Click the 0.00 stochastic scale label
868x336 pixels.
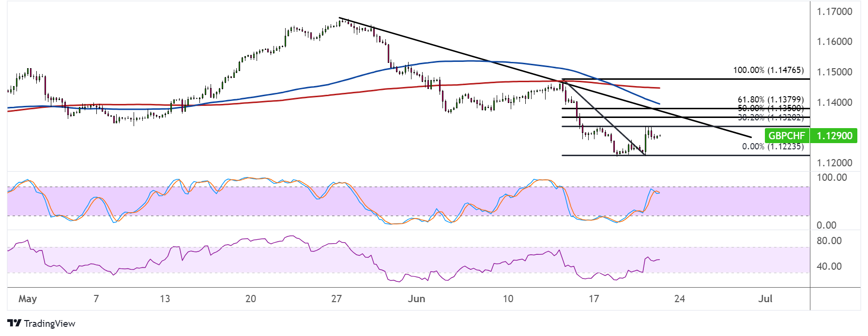click(826, 225)
